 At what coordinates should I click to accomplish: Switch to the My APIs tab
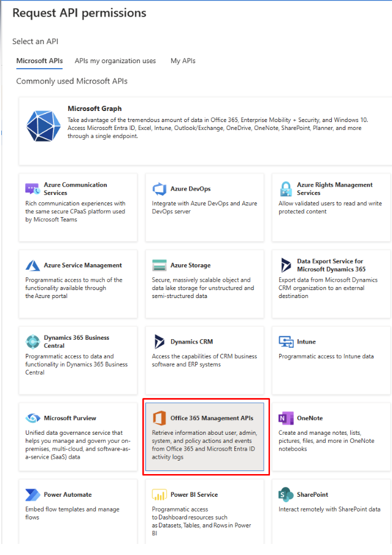click(183, 61)
